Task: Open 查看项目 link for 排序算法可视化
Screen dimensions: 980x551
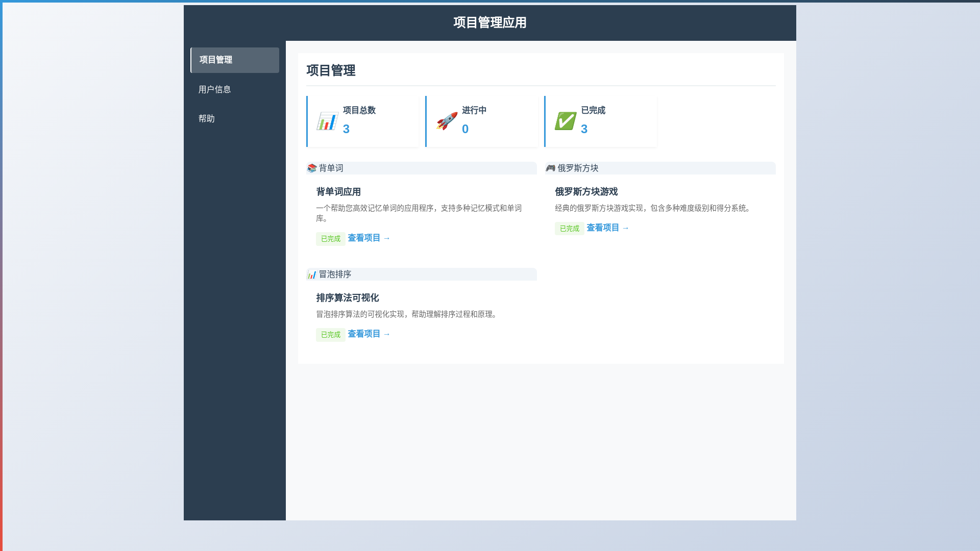Action: (369, 334)
